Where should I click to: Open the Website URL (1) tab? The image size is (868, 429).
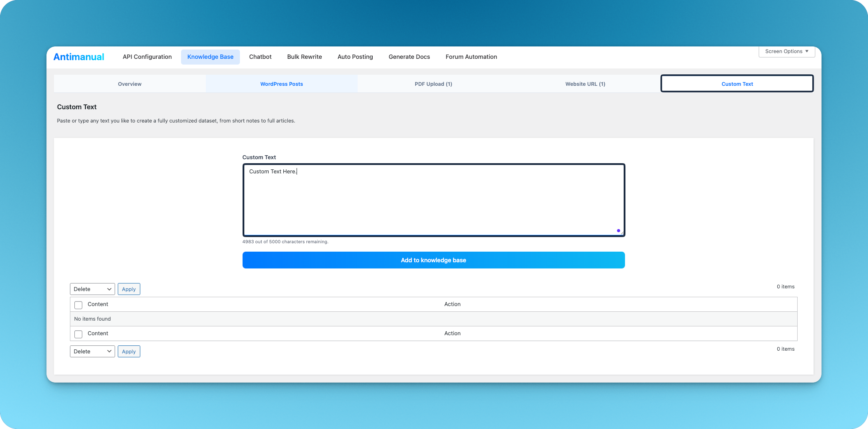pyautogui.click(x=585, y=84)
